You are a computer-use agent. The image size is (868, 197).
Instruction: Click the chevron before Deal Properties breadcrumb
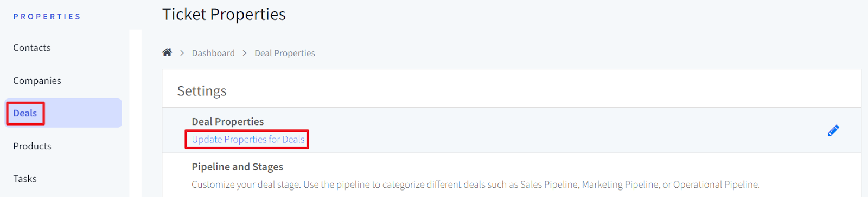click(245, 53)
